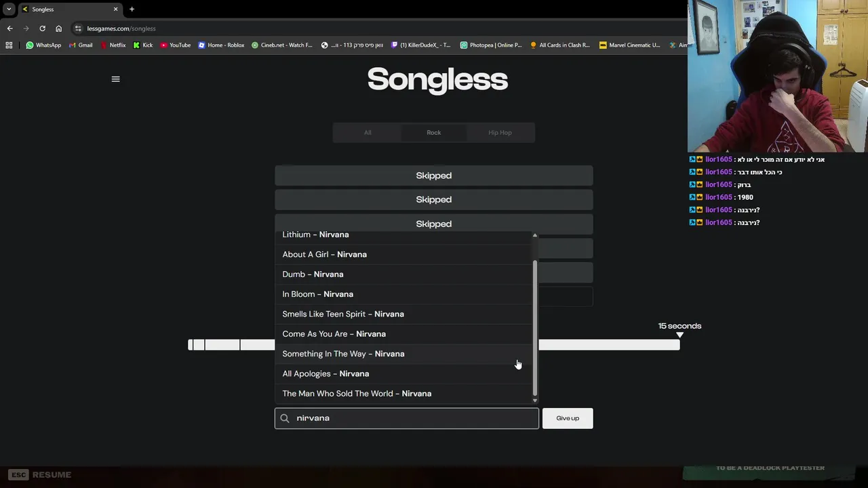The height and width of the screenshot is (488, 868).
Task: Open the Hebrew One Piece episode 113 bookmark
Action: point(352,45)
